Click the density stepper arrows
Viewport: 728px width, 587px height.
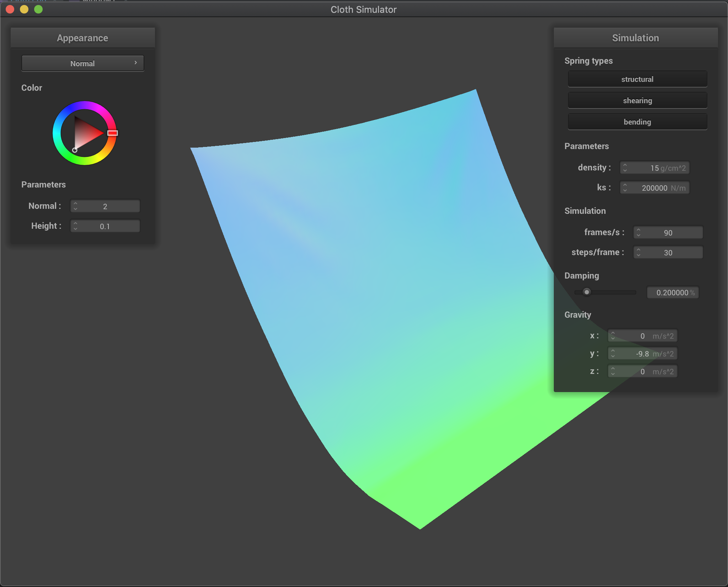pyautogui.click(x=625, y=168)
